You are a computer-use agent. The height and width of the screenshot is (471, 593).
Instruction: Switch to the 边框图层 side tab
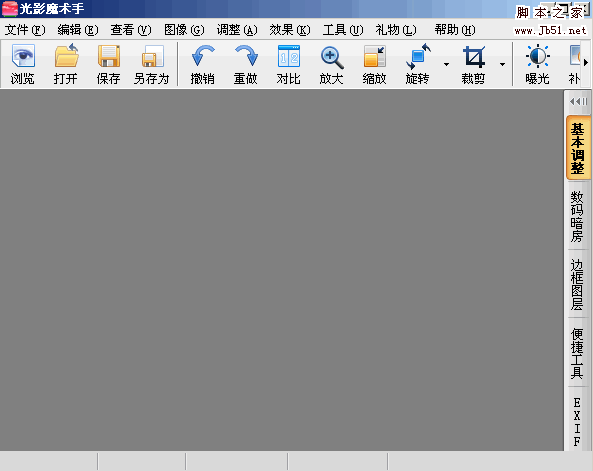(577, 284)
